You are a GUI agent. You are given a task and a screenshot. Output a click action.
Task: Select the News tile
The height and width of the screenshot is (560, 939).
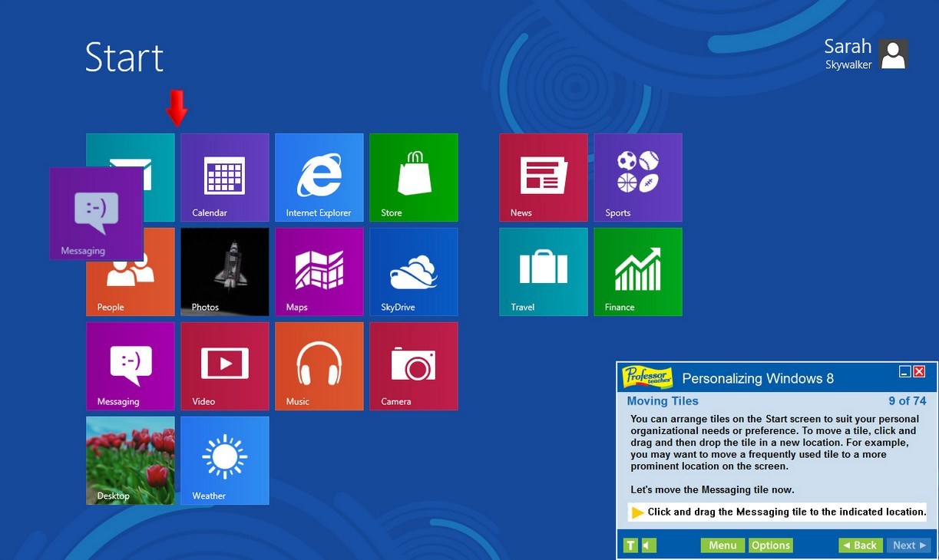click(x=543, y=177)
